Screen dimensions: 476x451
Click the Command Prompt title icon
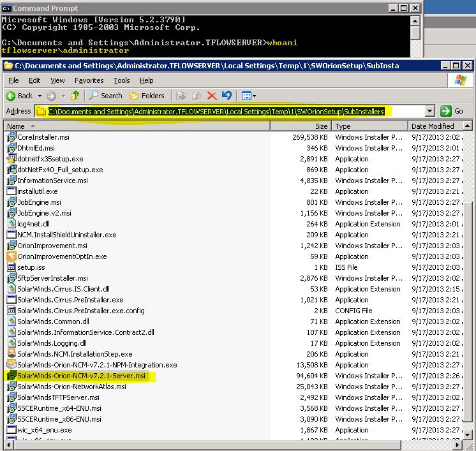pyautogui.click(x=6, y=8)
